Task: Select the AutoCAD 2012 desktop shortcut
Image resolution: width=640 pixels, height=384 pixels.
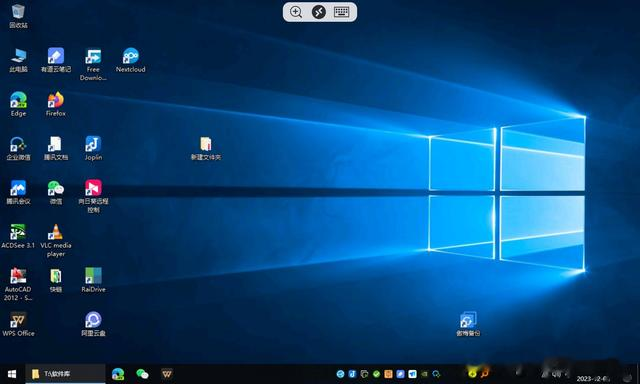Action: (x=18, y=284)
